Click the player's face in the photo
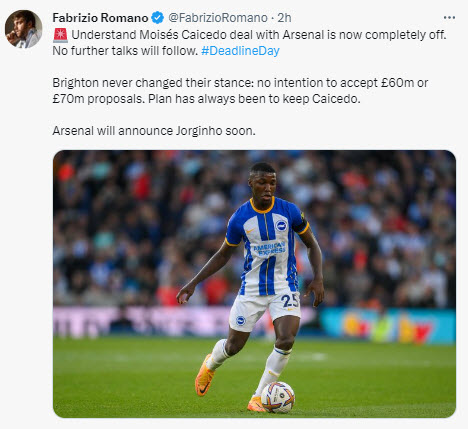The width and height of the screenshot is (468, 429). (x=263, y=185)
